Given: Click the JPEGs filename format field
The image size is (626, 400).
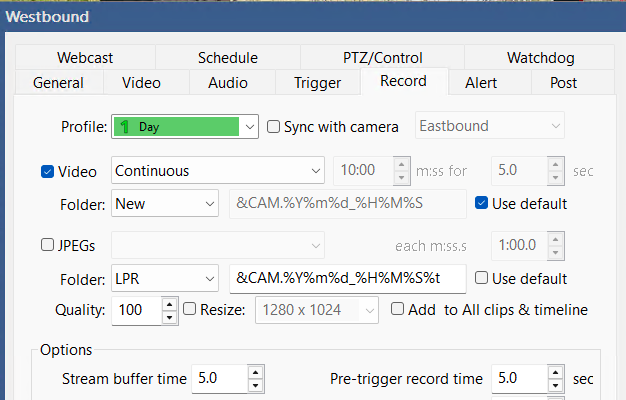Looking at the screenshot, I should [347, 278].
